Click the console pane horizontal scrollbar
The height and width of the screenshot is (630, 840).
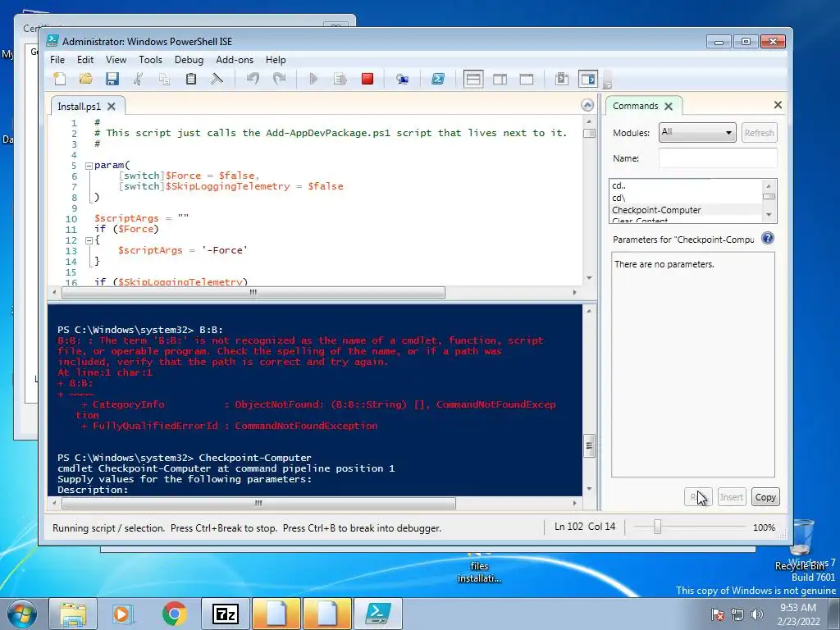click(258, 503)
